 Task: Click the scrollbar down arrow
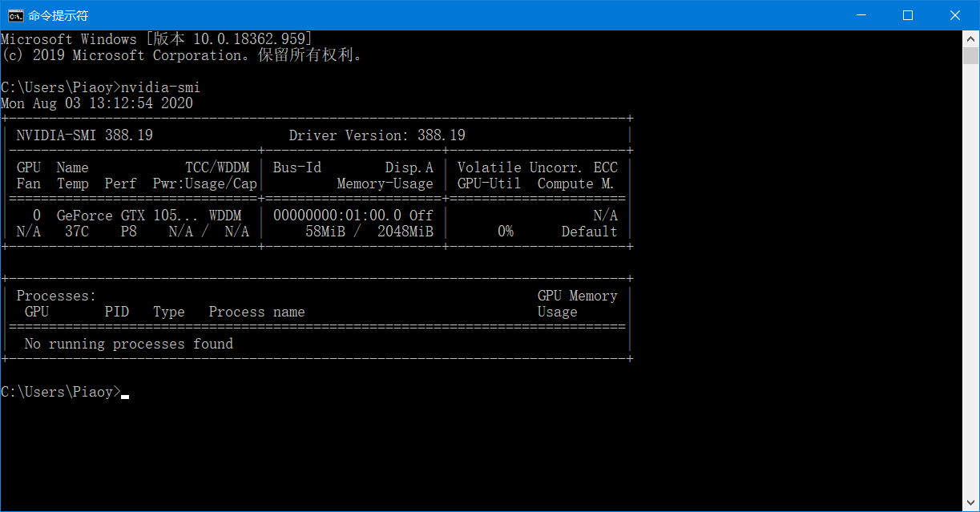(x=971, y=501)
